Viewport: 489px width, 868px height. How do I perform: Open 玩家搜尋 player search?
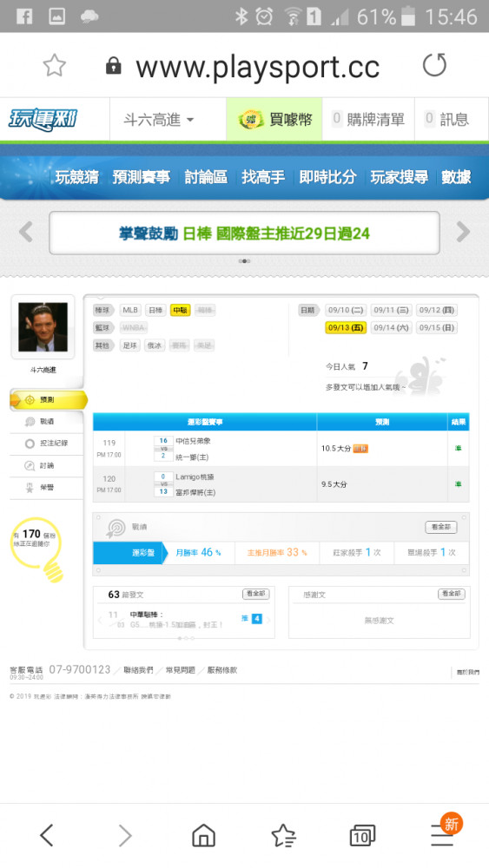(x=399, y=177)
